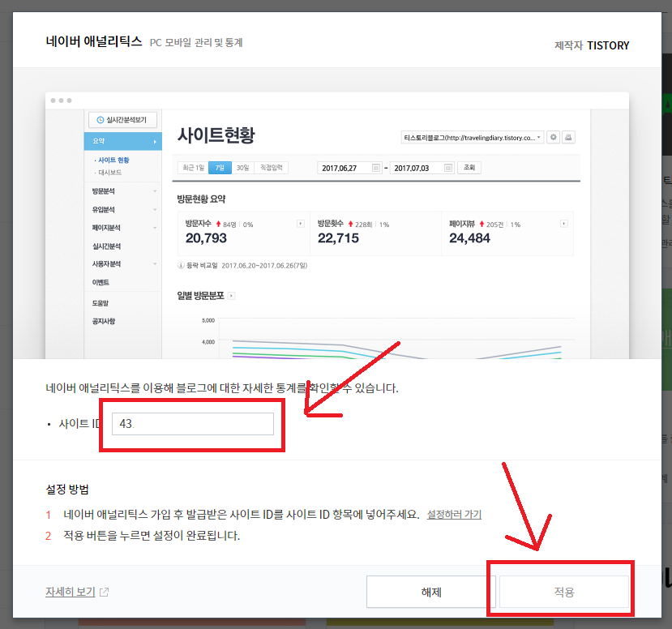
Task: Click the 페이지뷰 value 24,484
Action: (x=469, y=238)
